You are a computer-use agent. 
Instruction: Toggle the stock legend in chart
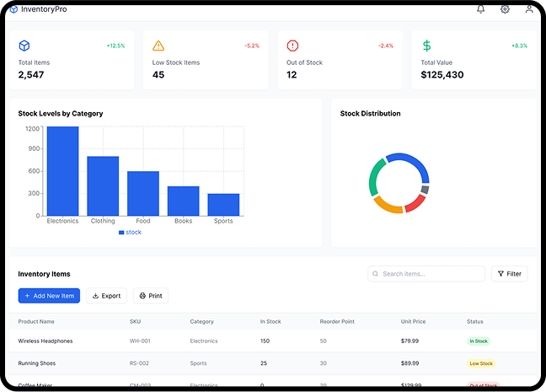[131, 232]
